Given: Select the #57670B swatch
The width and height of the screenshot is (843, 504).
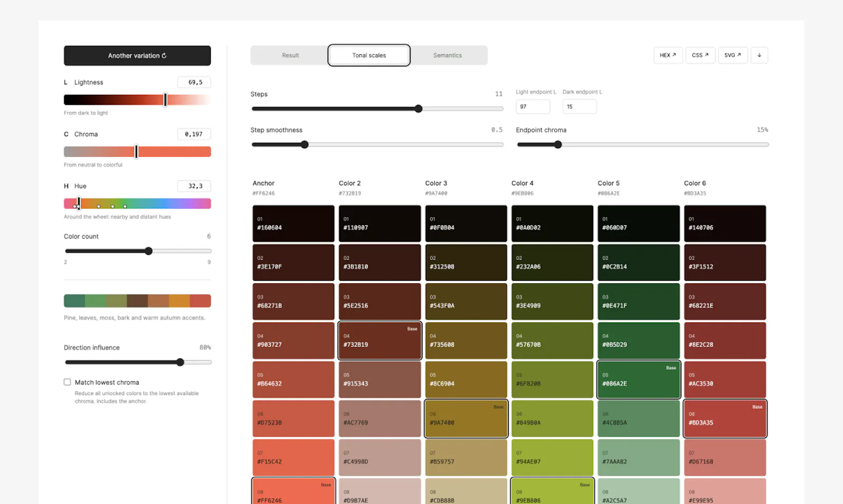Looking at the screenshot, I should pyautogui.click(x=552, y=341).
